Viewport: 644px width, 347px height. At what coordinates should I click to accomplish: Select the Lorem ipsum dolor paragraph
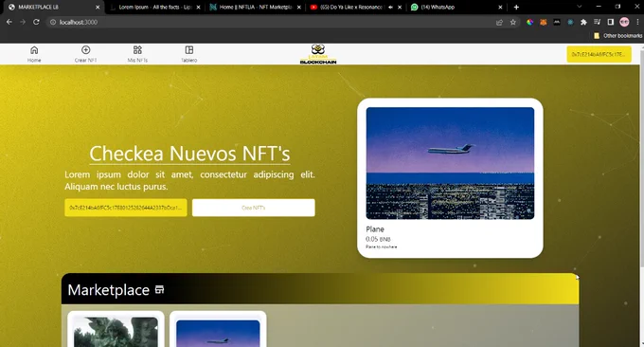click(x=189, y=180)
